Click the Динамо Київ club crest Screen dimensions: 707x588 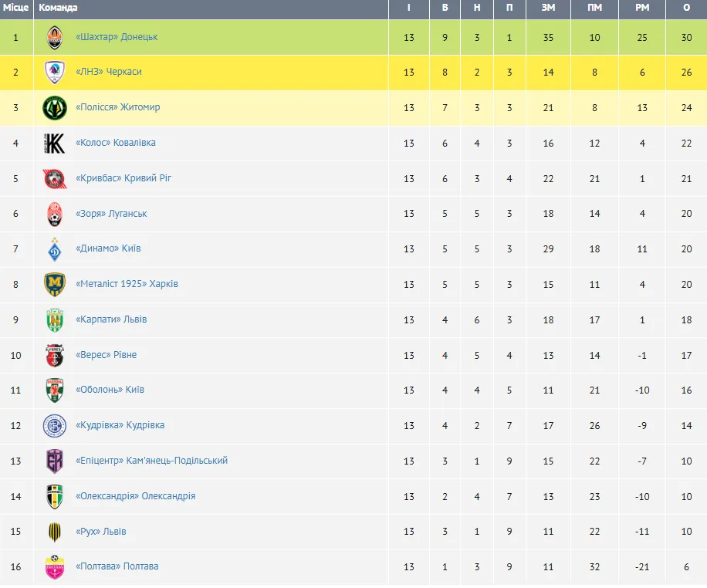54,249
